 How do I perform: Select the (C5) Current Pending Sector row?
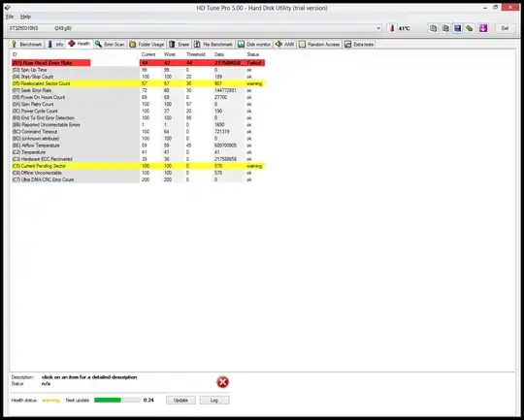coord(139,166)
